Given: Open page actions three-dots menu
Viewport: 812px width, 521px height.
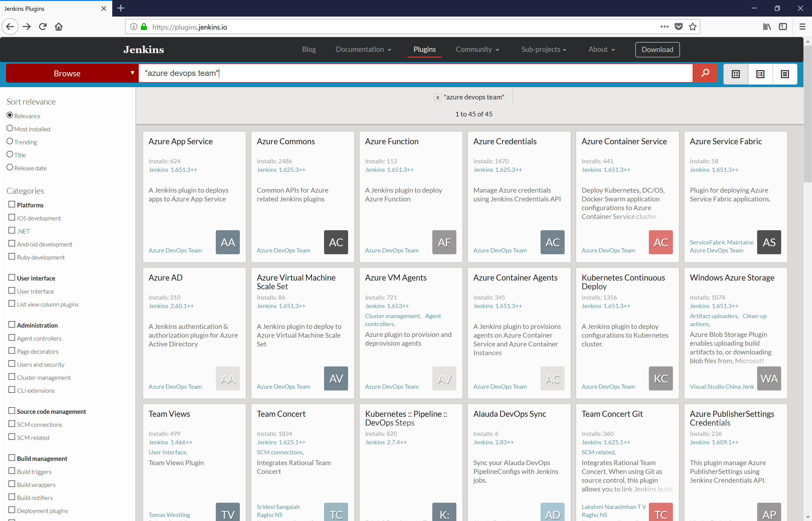Looking at the screenshot, I should click(x=664, y=27).
